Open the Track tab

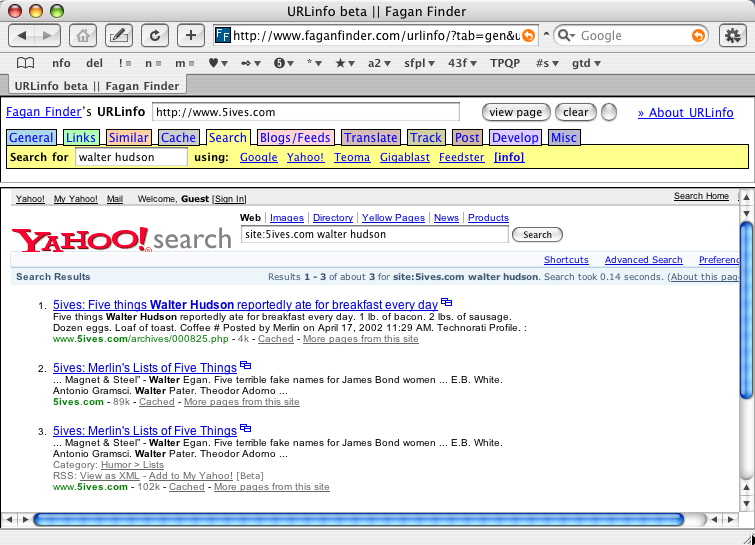(x=426, y=138)
